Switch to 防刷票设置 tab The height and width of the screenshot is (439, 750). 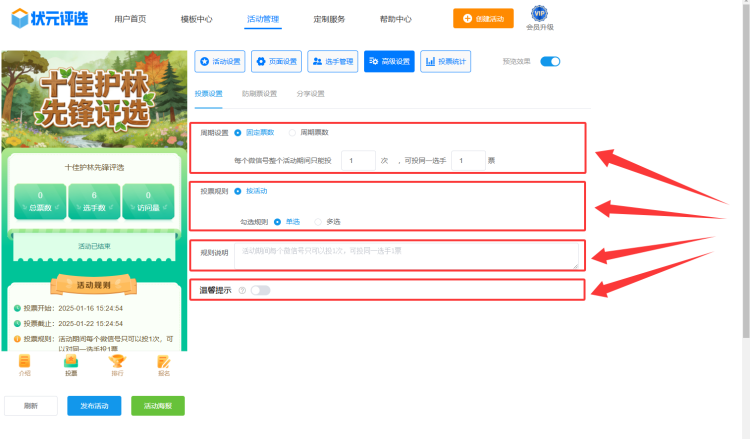coord(259,94)
